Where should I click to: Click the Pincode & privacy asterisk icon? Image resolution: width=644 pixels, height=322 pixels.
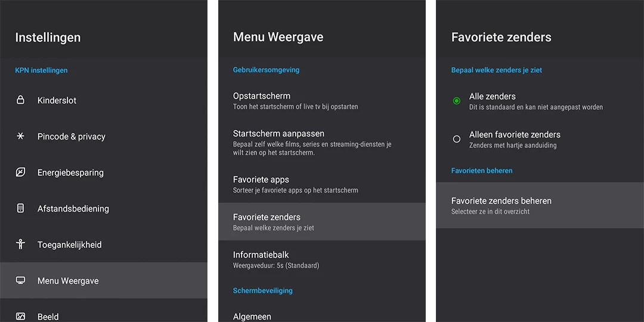point(20,136)
